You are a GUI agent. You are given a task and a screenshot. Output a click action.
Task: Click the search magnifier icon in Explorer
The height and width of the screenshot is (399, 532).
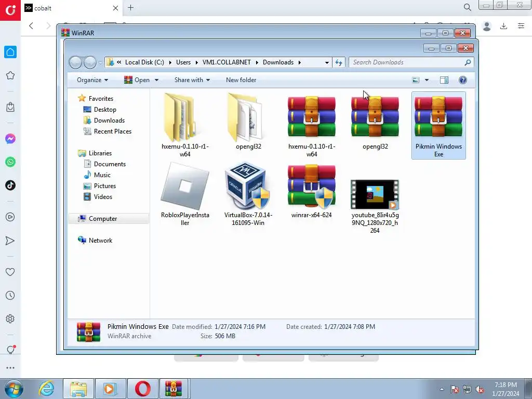[x=468, y=62]
